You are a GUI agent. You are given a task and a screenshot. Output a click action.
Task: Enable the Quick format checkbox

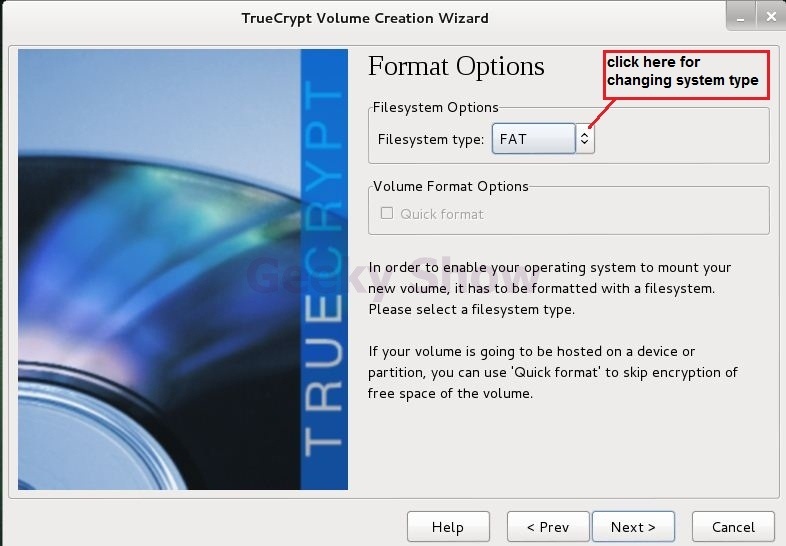386,213
